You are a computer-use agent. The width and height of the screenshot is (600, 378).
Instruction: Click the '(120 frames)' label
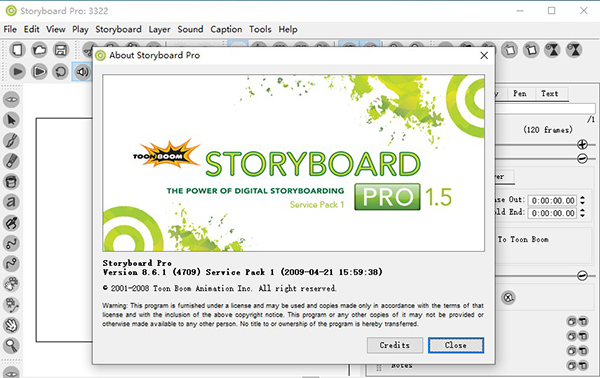(548, 130)
